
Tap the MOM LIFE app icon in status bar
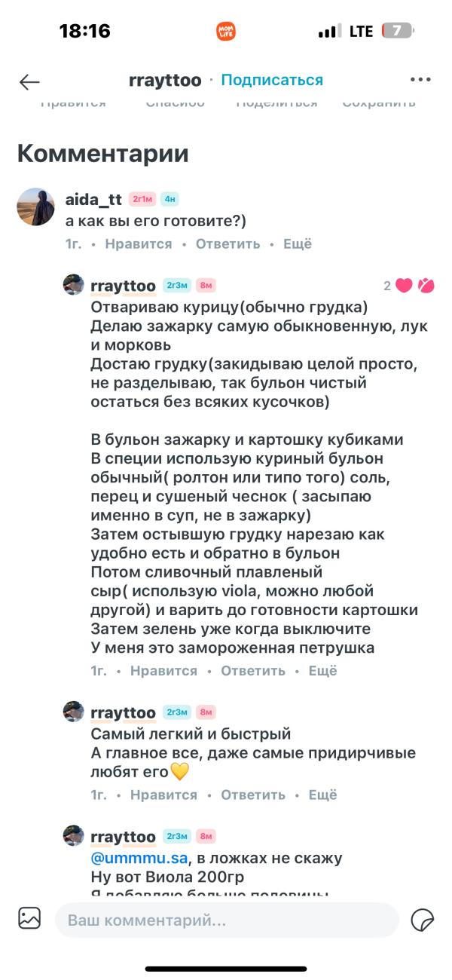pyautogui.click(x=226, y=31)
